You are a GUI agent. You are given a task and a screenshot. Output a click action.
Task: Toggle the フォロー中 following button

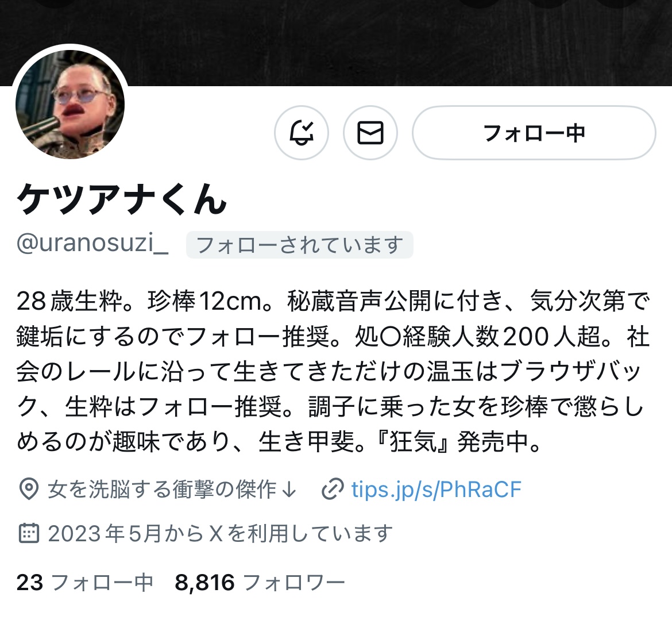[x=534, y=133]
